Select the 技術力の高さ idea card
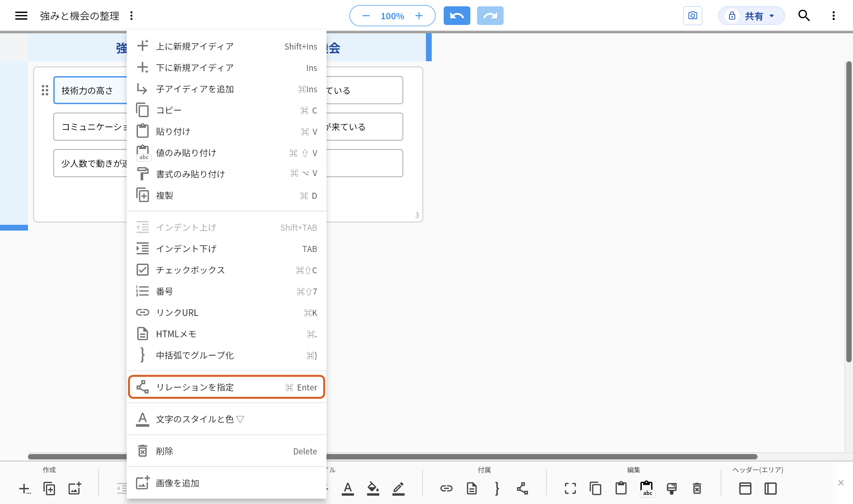This screenshot has height=504, width=853. pyautogui.click(x=90, y=90)
